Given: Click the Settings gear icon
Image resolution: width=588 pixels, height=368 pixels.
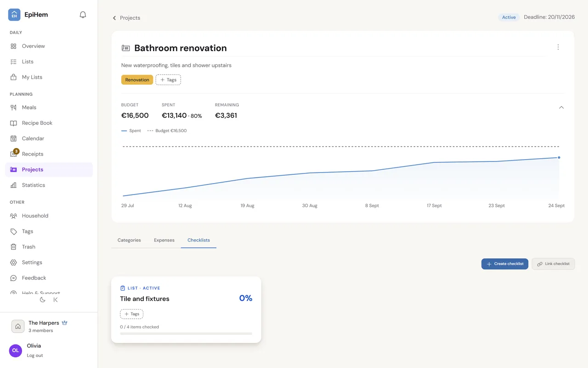Looking at the screenshot, I should coord(13,263).
